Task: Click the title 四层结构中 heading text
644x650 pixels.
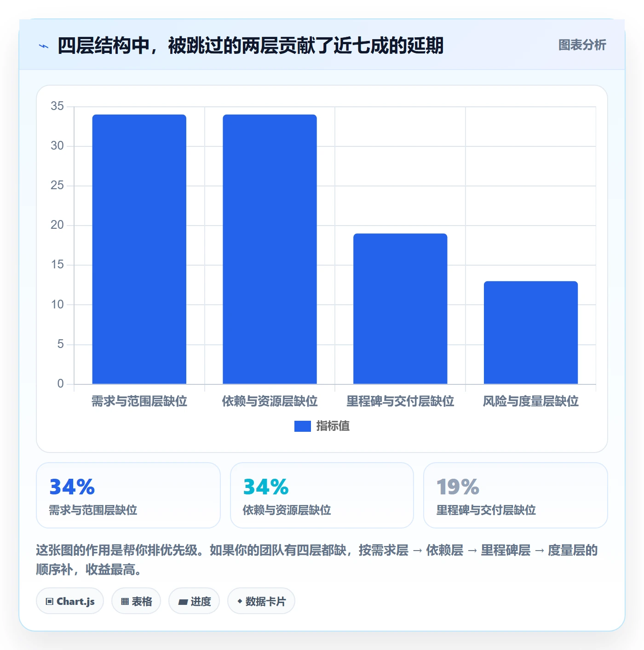Action: (250, 46)
